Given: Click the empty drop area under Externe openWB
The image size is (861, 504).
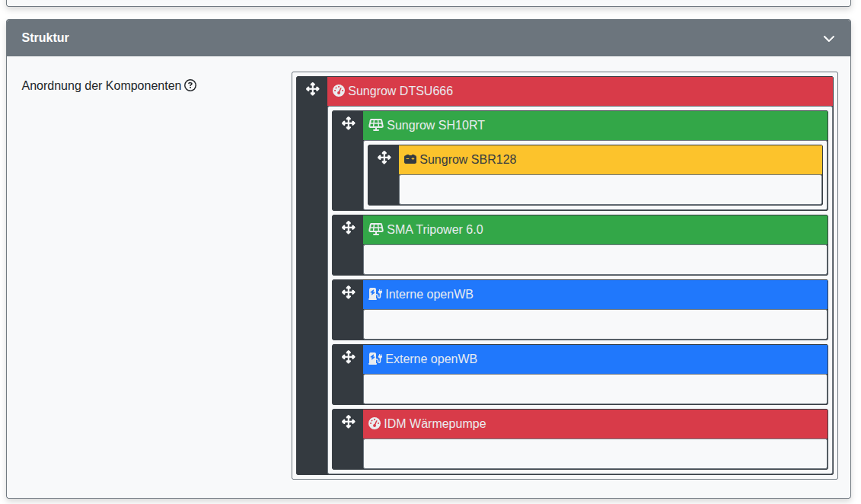Looking at the screenshot, I should pyautogui.click(x=595, y=389).
